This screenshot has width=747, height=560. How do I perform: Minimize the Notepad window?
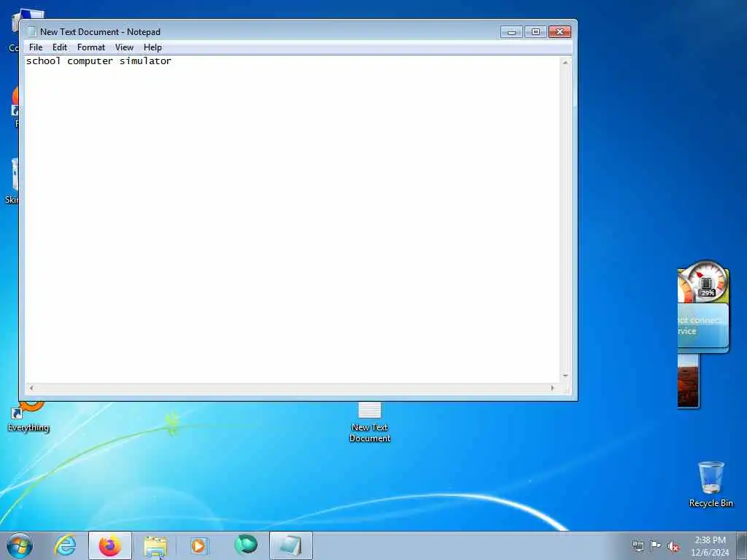pyautogui.click(x=511, y=32)
